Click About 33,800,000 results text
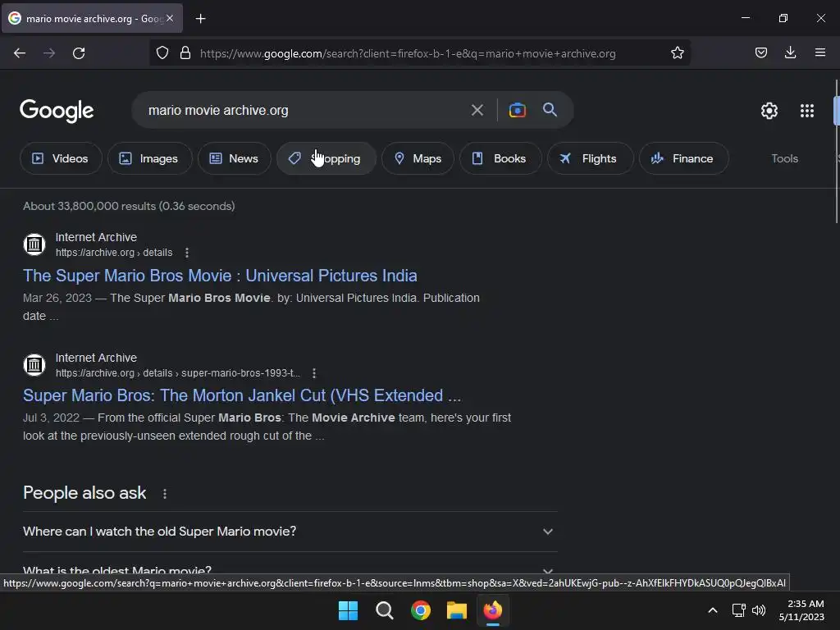The image size is (840, 630). [129, 206]
